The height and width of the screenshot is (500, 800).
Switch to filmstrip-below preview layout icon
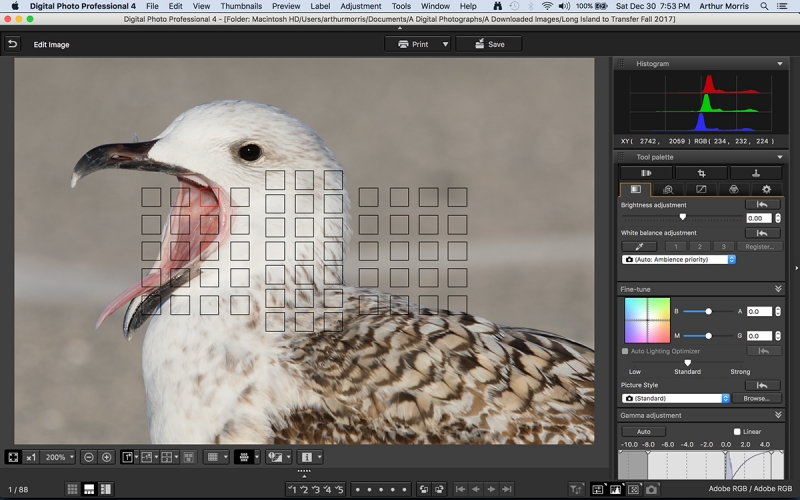point(89,489)
